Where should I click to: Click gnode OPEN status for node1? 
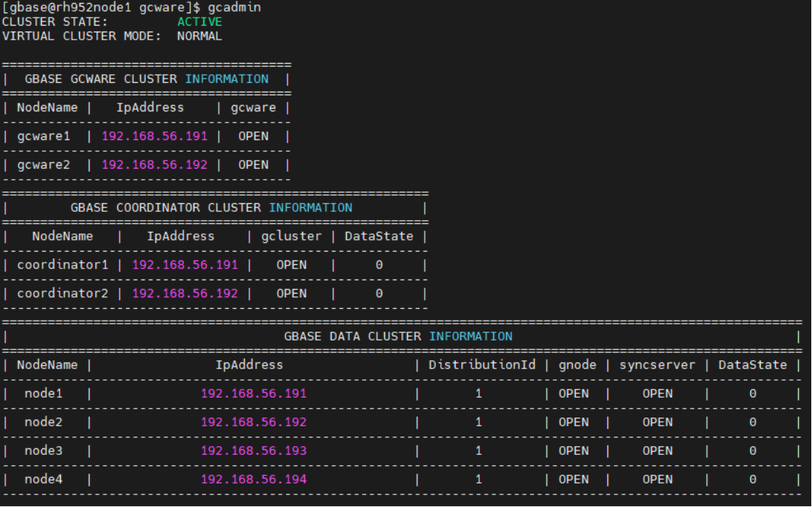click(x=574, y=393)
